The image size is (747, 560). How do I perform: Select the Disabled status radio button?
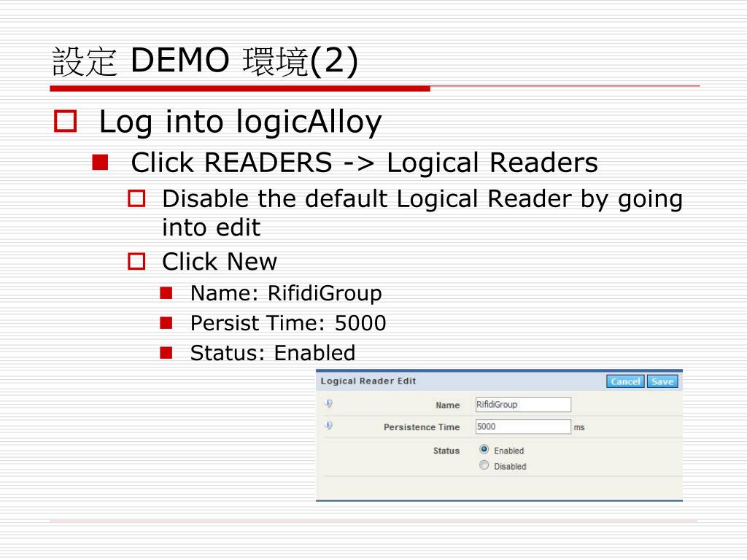point(484,465)
